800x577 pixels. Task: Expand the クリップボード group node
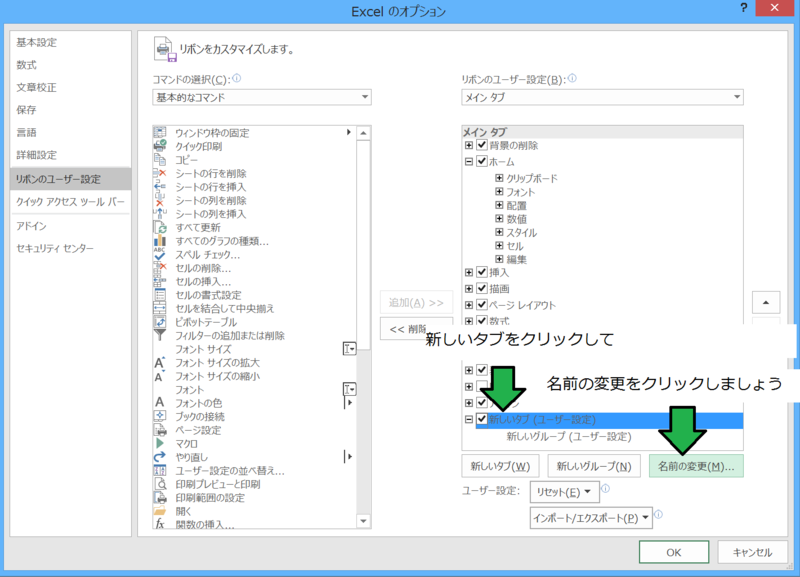pos(499,178)
